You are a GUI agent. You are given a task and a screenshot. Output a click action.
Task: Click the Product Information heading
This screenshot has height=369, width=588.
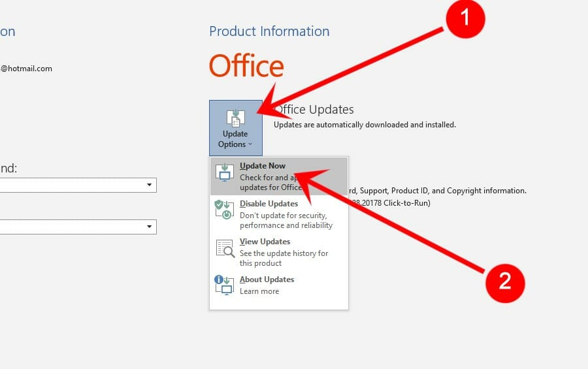[269, 31]
